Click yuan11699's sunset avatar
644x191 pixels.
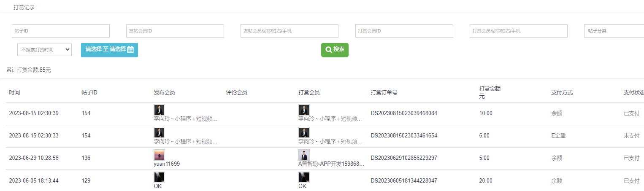point(159,155)
